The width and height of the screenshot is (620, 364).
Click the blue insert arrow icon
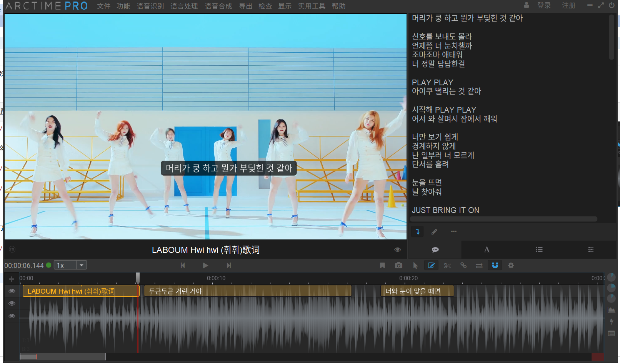(x=418, y=232)
